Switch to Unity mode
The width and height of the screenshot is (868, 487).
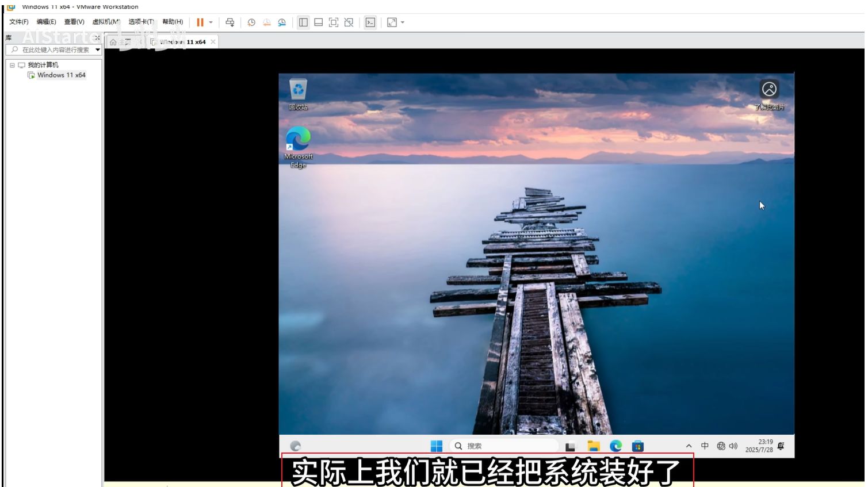(349, 22)
